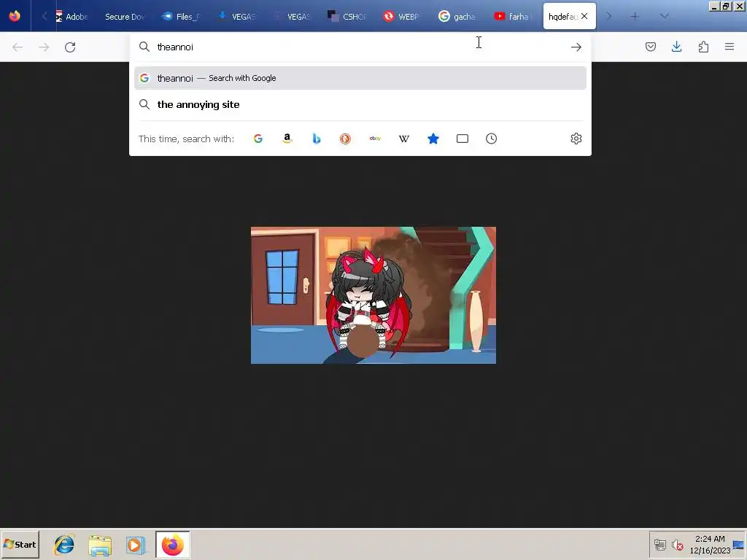Open the Firefox application menu

point(729,47)
